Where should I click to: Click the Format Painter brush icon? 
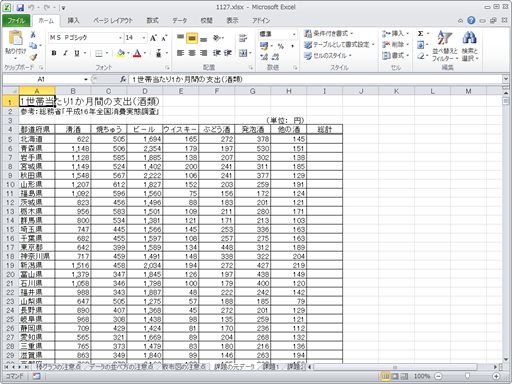pos(33,57)
